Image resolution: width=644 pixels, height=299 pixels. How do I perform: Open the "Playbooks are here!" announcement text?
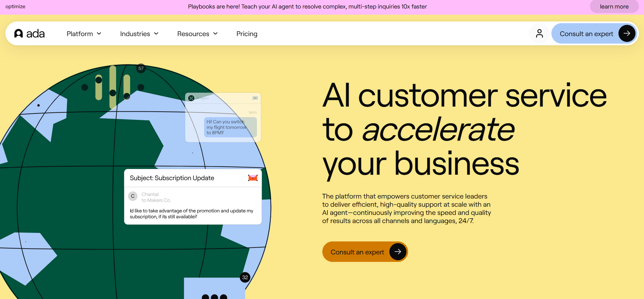[x=307, y=6]
